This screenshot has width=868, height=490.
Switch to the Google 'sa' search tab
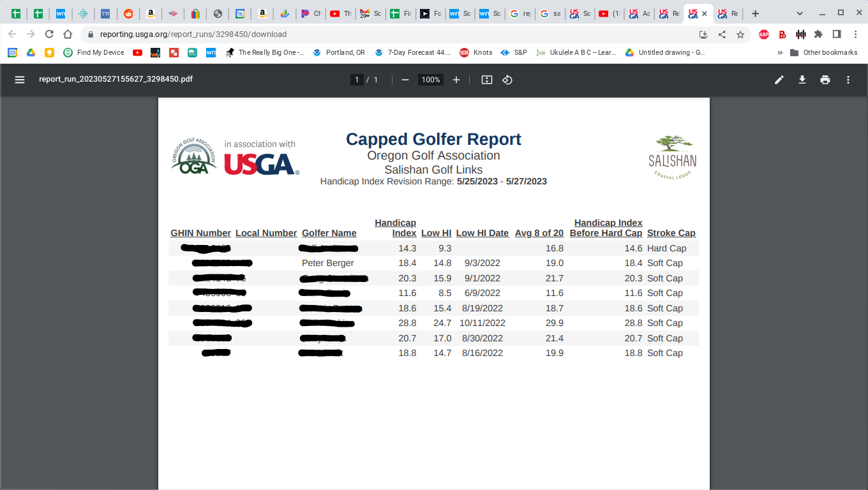(549, 13)
